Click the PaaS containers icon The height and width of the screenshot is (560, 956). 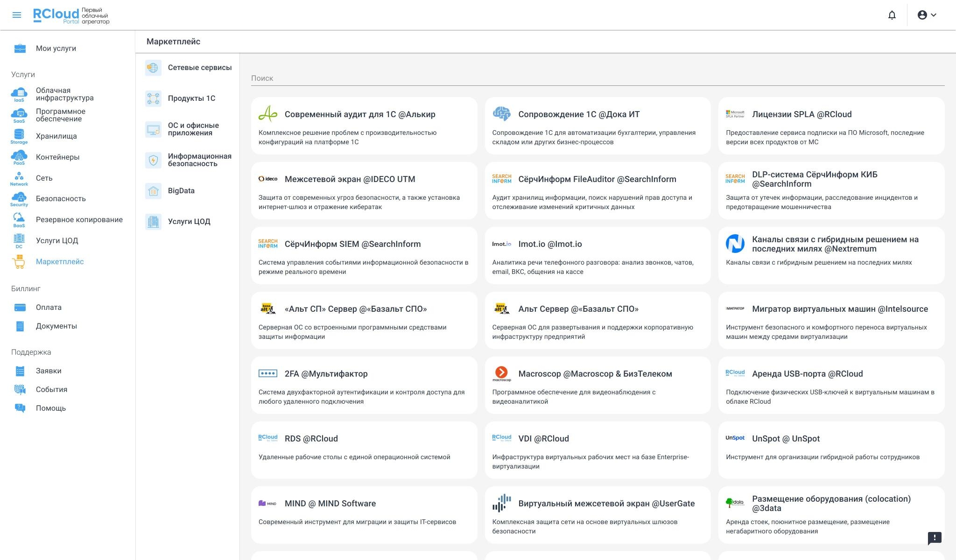coord(19,157)
